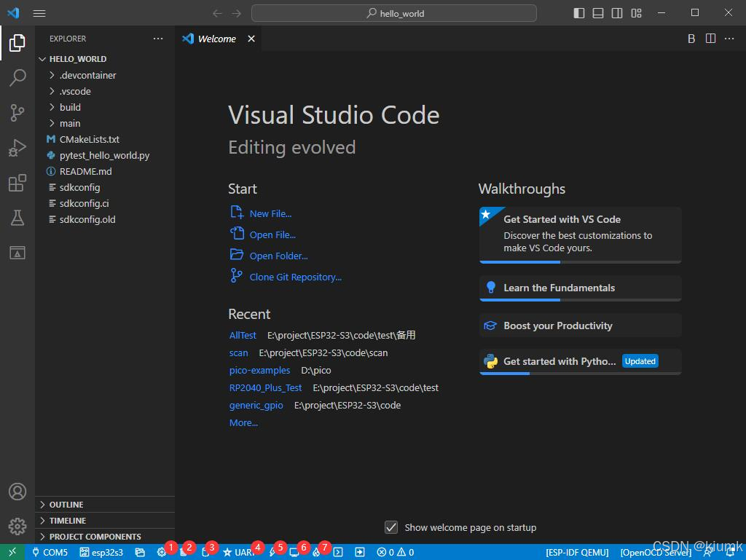Open recent project AllTest

point(243,335)
